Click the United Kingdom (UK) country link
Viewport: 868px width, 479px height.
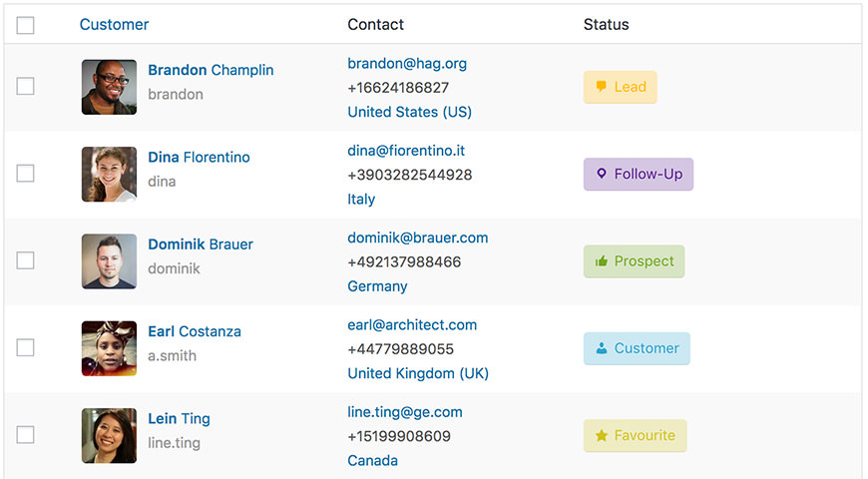(418, 373)
